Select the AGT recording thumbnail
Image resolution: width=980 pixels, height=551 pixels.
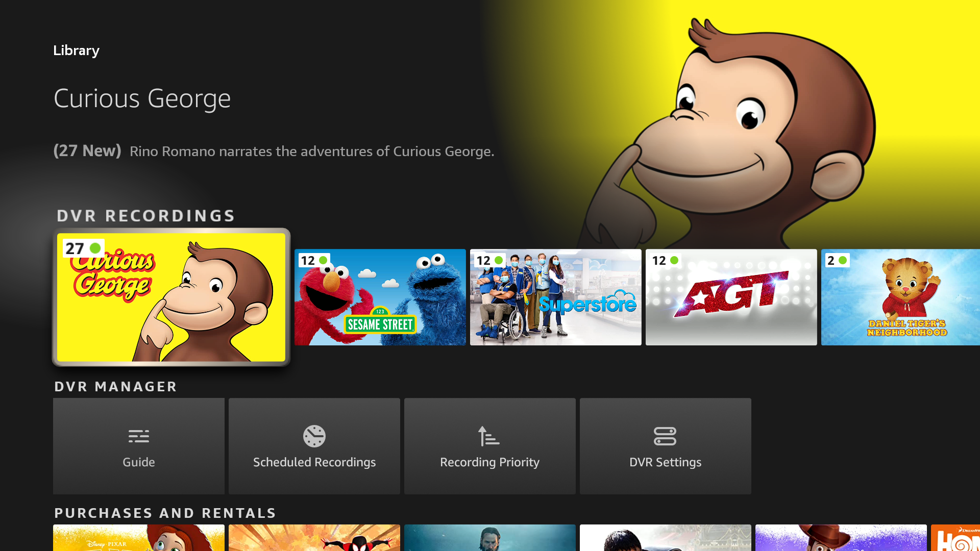point(731,297)
